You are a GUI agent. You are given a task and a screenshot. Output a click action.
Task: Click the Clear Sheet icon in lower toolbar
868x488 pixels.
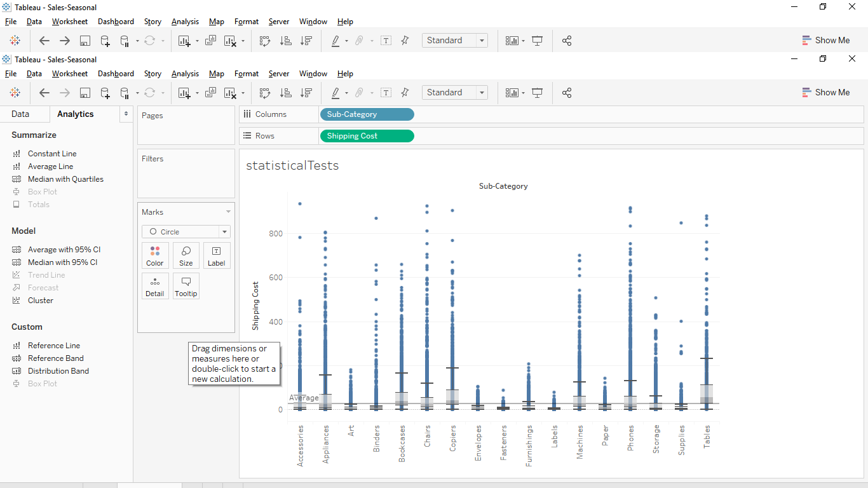point(230,93)
